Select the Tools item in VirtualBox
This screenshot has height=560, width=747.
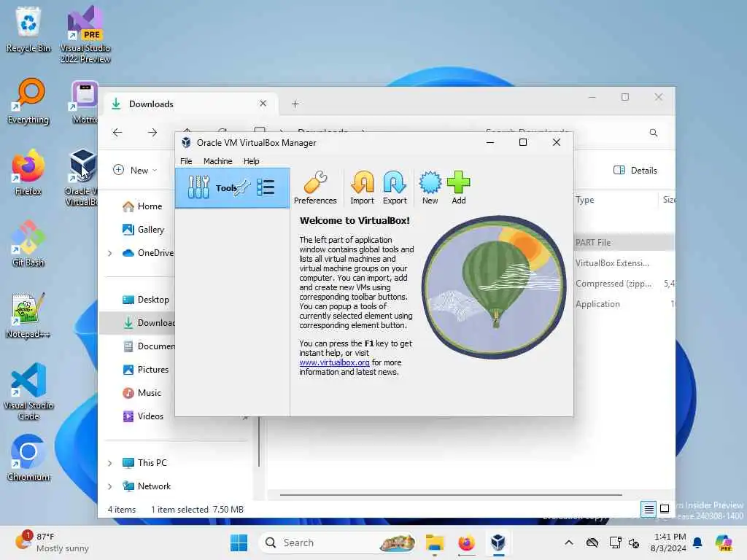[x=233, y=187]
